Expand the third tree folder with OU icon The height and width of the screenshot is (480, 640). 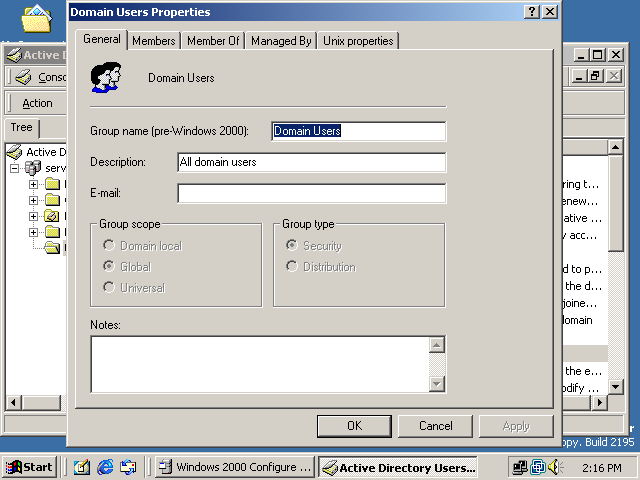[33, 216]
